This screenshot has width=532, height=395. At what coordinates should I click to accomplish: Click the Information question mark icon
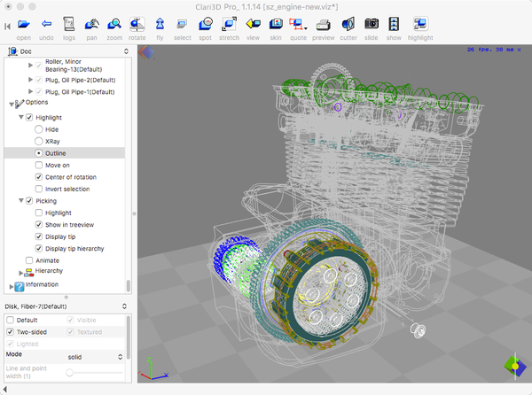pos(20,286)
